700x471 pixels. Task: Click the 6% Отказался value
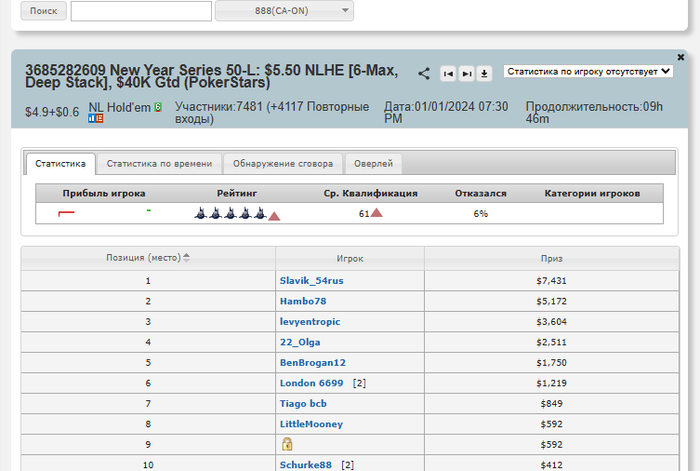point(481,214)
